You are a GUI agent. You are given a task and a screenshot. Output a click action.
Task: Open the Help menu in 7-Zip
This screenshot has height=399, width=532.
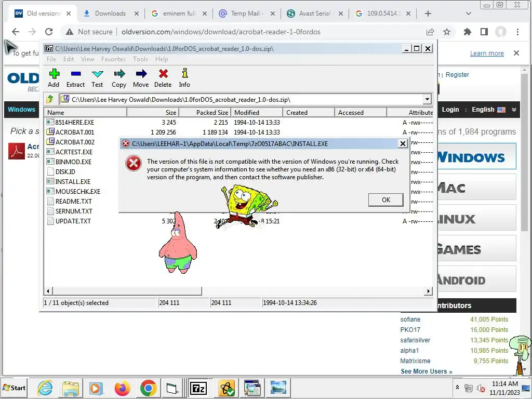tap(162, 59)
